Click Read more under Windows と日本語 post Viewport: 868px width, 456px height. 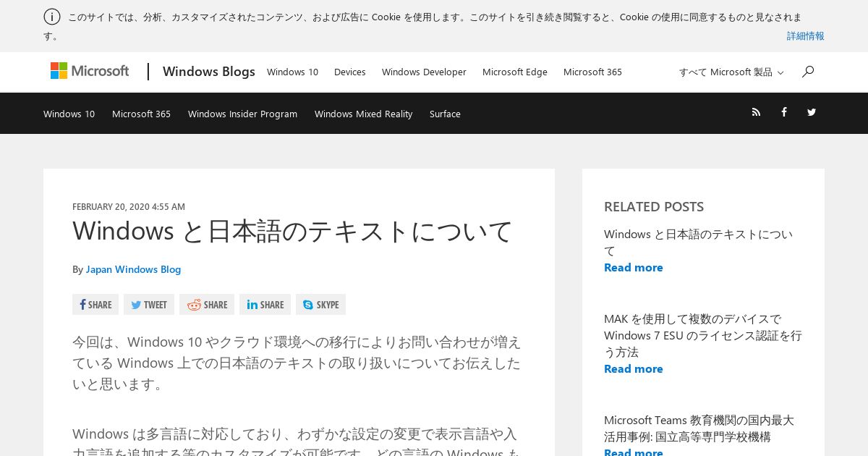(633, 268)
